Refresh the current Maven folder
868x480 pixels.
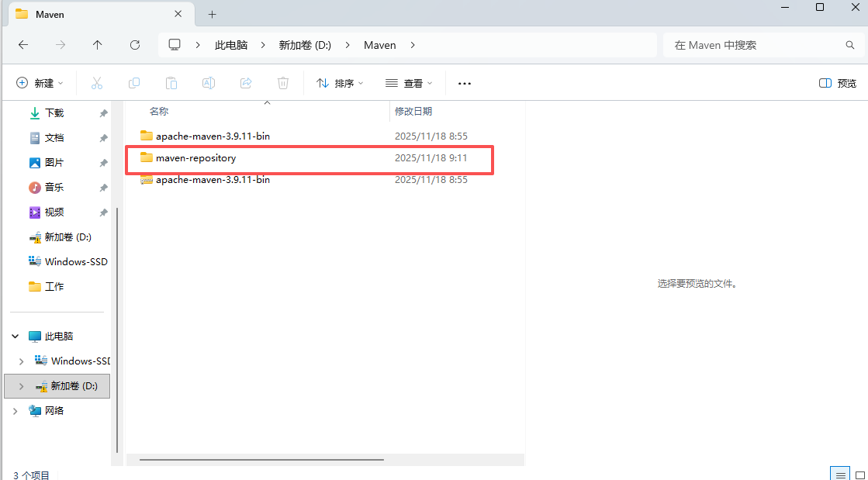coord(135,45)
